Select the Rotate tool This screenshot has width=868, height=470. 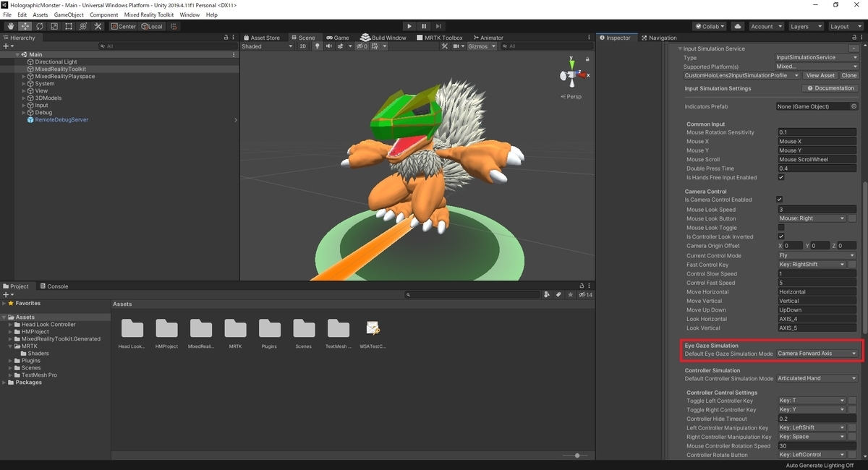39,26
